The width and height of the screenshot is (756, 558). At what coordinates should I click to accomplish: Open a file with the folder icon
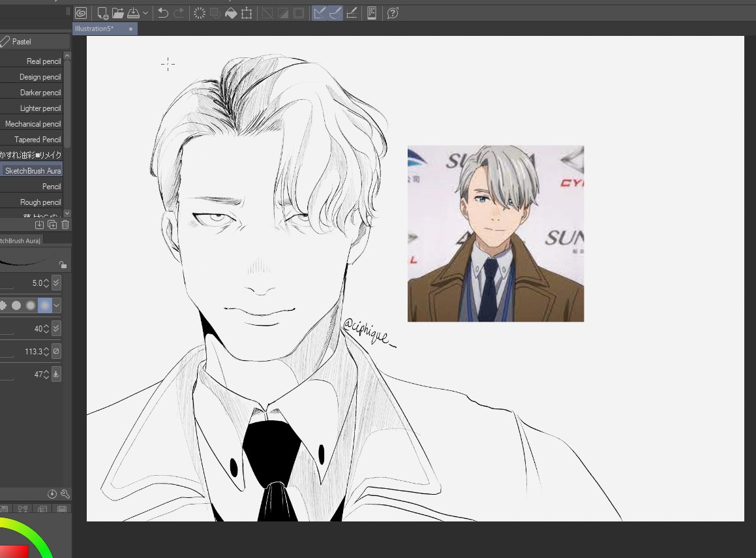(117, 13)
